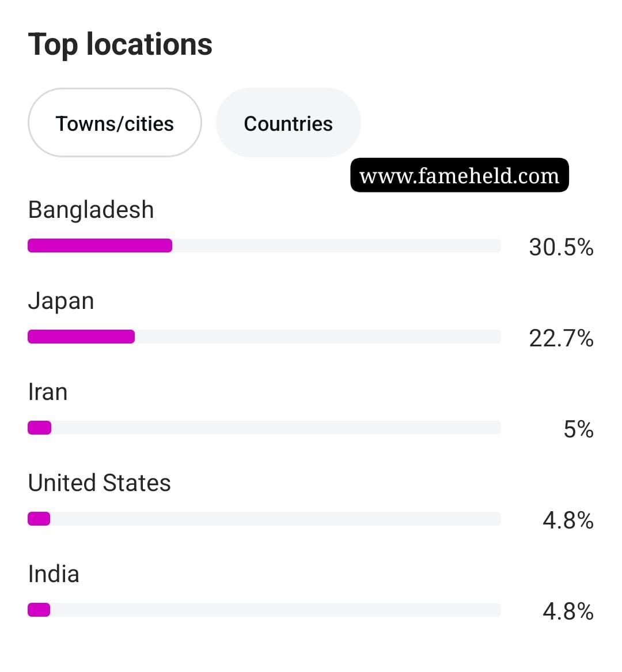Click the empty gray track of Japan bar
Viewport: 622px width, 672px height.
click(317, 337)
